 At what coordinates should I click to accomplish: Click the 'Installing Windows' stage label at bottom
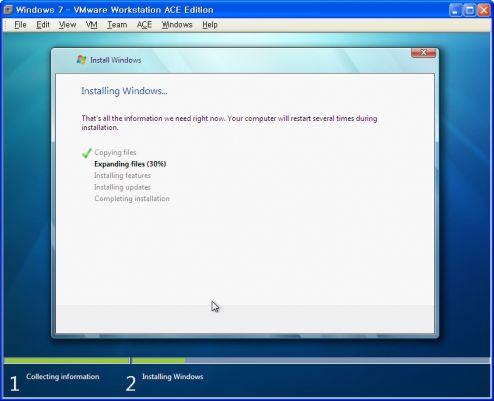173,377
